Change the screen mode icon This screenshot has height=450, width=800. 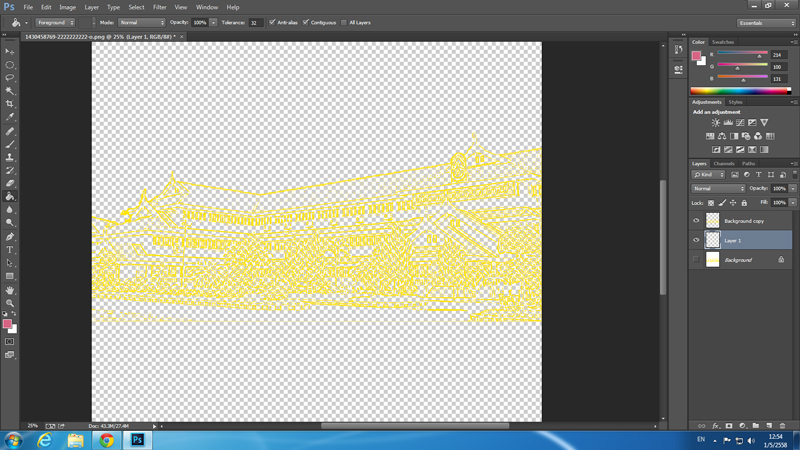coord(10,355)
